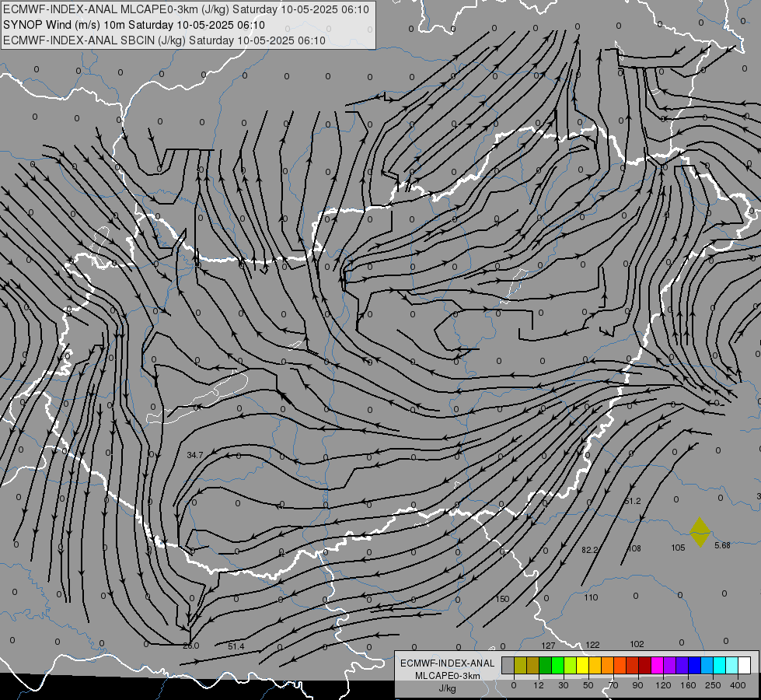
Task: Click the legend title ECMWF-INDEX-ANAL
Action: tap(448, 663)
